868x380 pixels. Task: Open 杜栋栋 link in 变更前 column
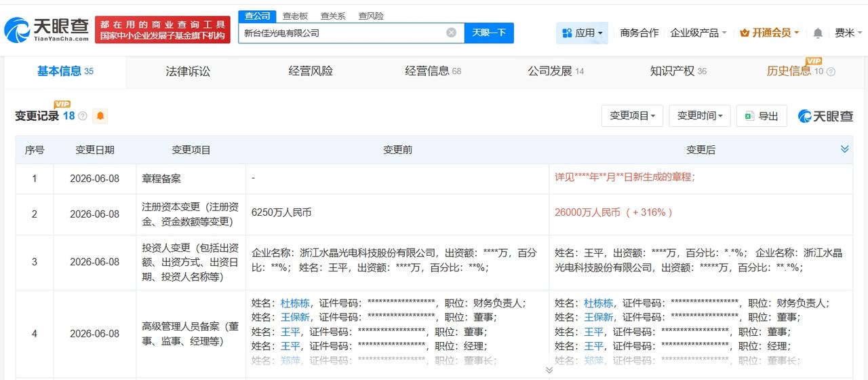point(295,303)
